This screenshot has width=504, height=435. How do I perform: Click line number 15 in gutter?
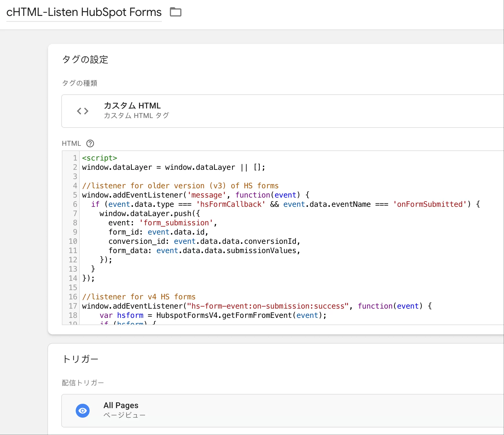click(73, 287)
